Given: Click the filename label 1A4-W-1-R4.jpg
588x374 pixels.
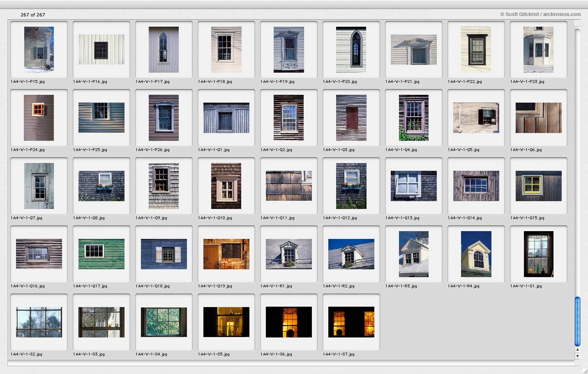Looking at the screenshot, I should point(463,286).
